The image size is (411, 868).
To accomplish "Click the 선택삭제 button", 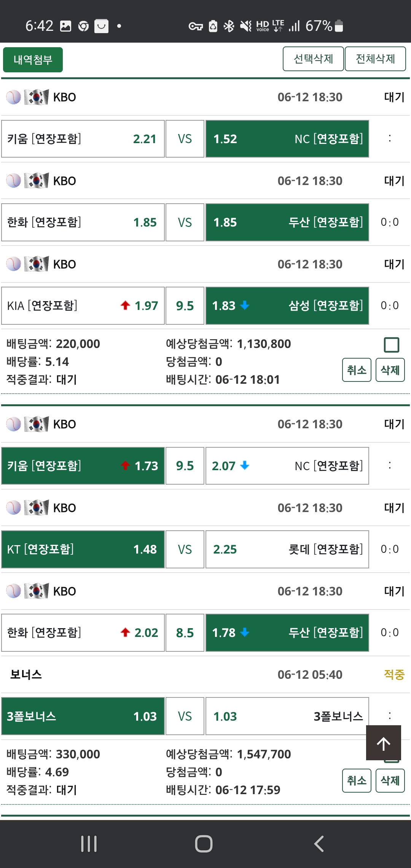I will (x=313, y=59).
